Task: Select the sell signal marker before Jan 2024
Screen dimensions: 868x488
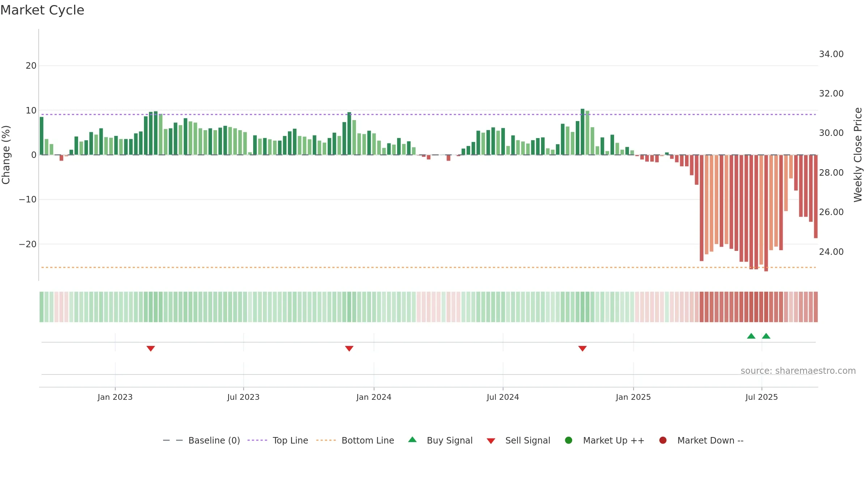Action: 349,348
